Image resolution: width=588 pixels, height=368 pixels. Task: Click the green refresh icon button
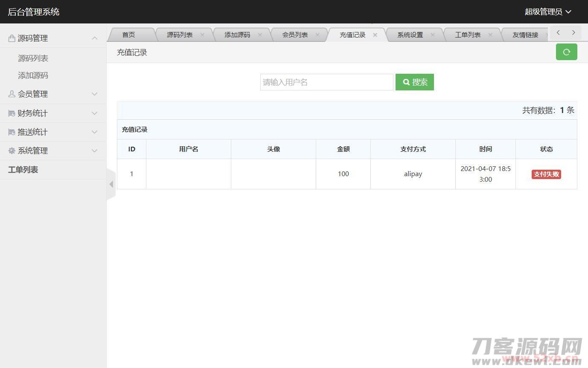click(x=566, y=52)
